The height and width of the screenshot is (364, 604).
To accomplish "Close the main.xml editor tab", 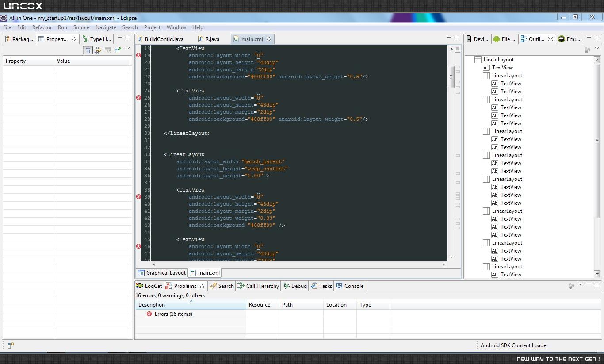I will pyautogui.click(x=268, y=39).
